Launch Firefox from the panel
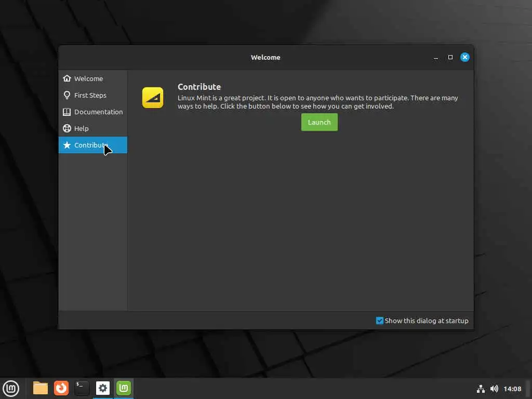This screenshot has width=532, height=399. click(61, 388)
